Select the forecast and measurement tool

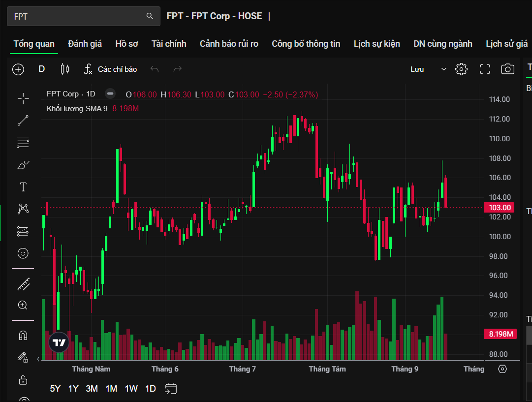(x=23, y=231)
